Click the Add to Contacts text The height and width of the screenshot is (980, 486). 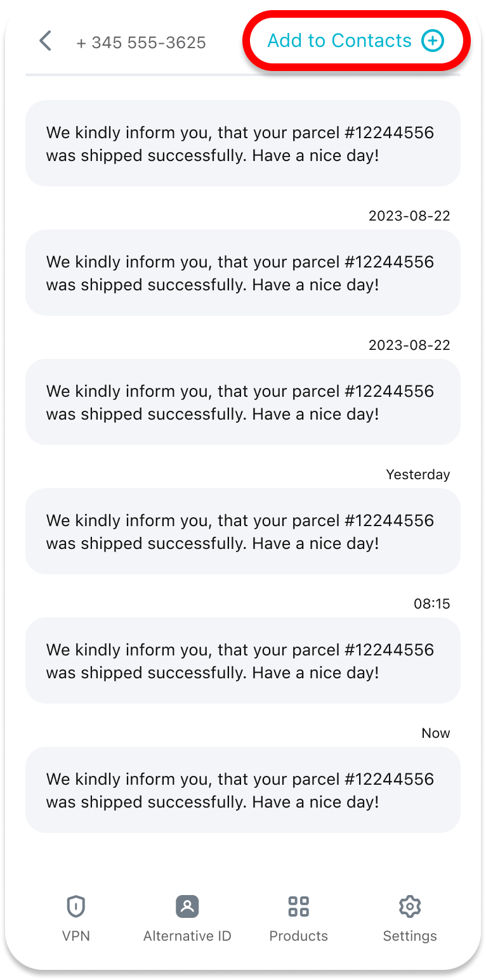pyautogui.click(x=339, y=41)
